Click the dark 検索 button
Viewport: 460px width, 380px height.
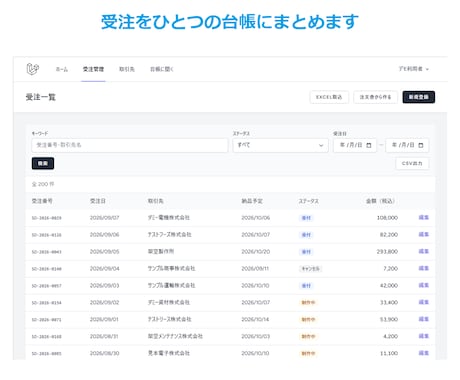(43, 163)
